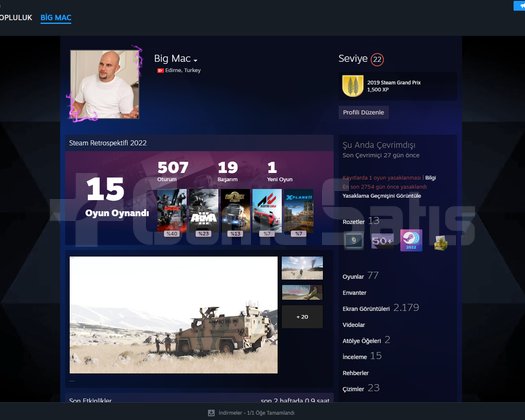Viewport: 525px width, 420px height.
Task: Open the Videolar link
Action: click(354, 325)
